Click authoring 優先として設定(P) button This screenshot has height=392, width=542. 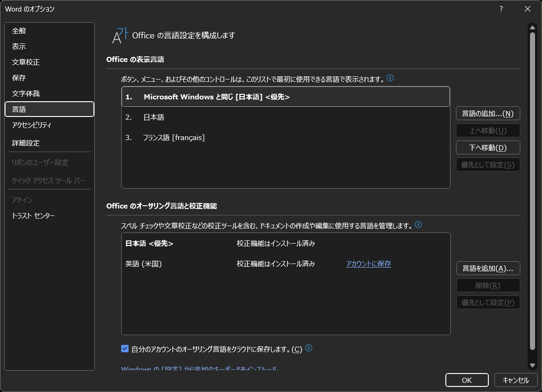488,302
